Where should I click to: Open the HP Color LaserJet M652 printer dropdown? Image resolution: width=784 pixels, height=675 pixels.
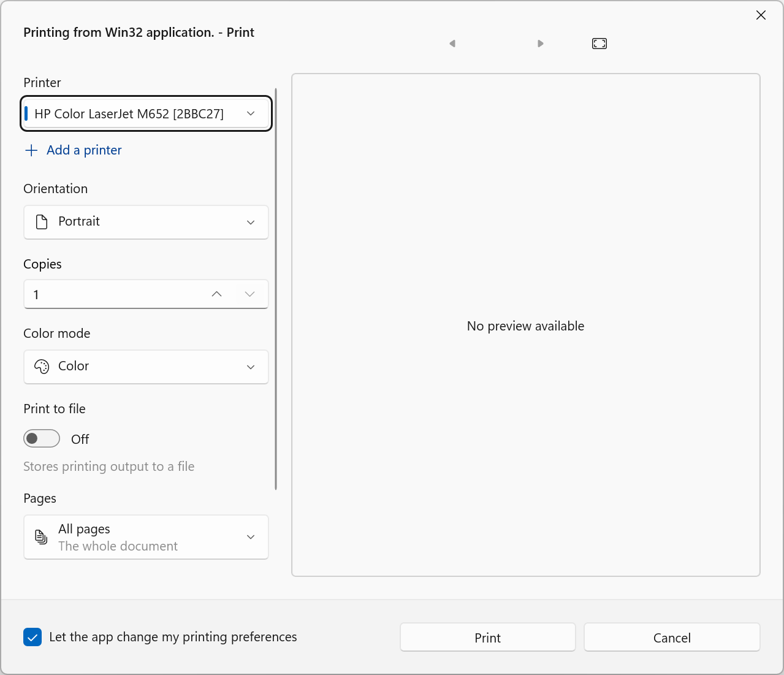point(147,113)
